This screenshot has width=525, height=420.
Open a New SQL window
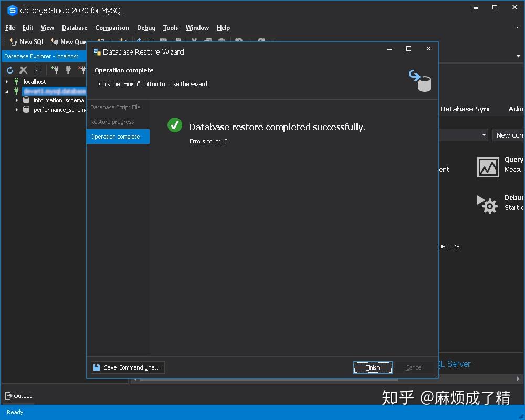click(x=25, y=41)
